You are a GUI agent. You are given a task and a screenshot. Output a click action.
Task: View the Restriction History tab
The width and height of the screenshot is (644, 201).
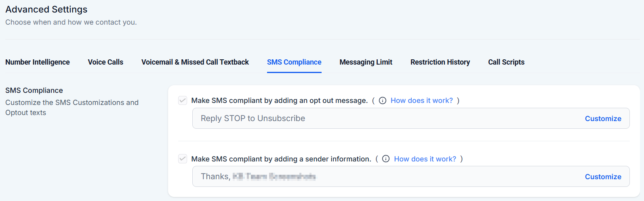coord(440,62)
